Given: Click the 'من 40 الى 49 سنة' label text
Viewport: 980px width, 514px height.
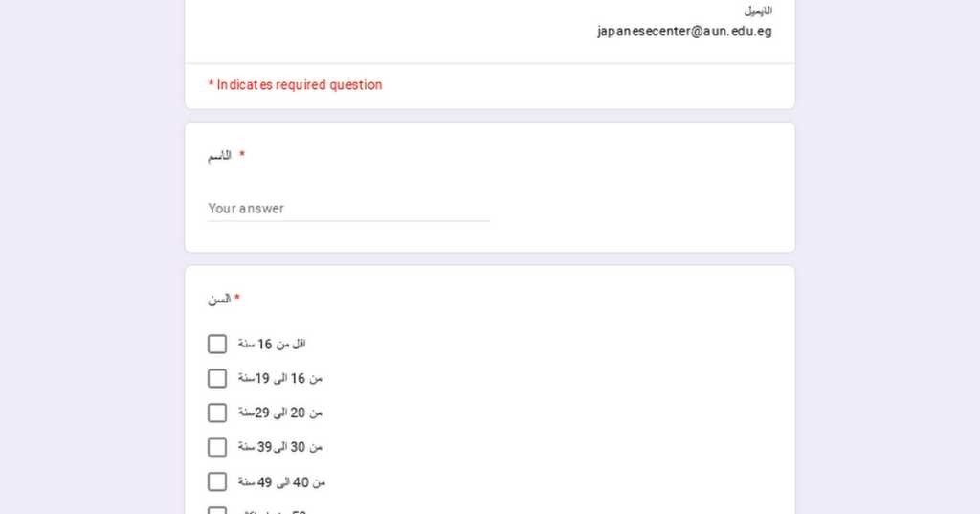Looking at the screenshot, I should point(282,481).
